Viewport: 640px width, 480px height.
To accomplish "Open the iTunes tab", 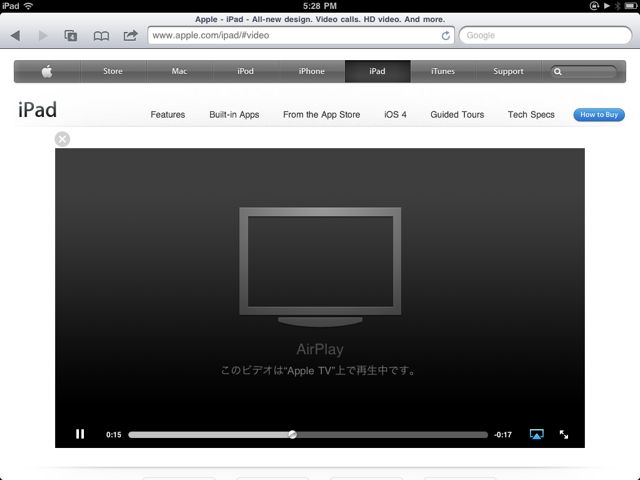I will 443,71.
